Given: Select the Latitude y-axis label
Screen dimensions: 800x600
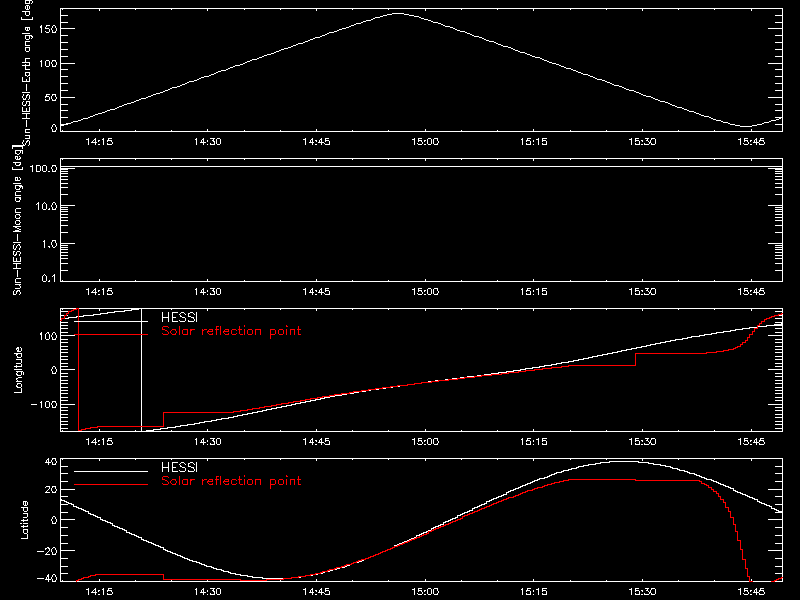Looking at the screenshot, I should point(24,520).
